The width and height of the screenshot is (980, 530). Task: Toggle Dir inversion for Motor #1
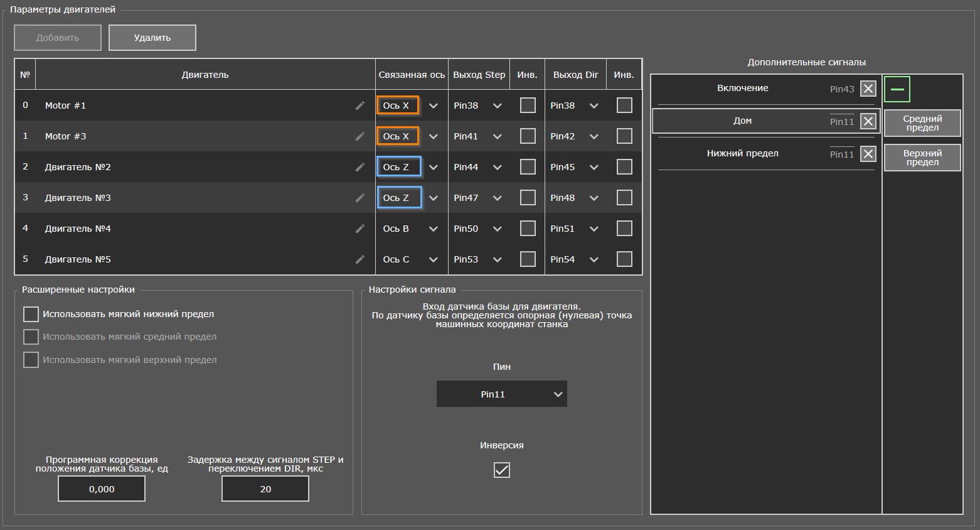coord(624,105)
